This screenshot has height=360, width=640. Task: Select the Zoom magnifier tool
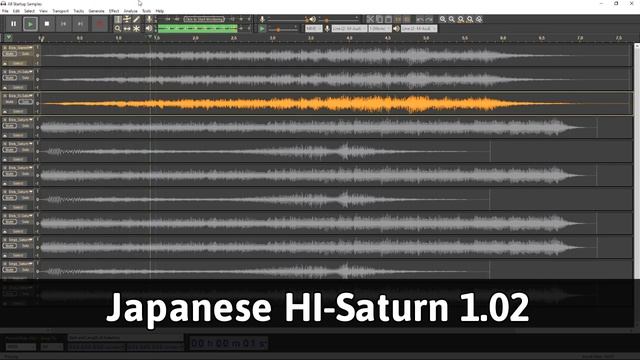118,29
